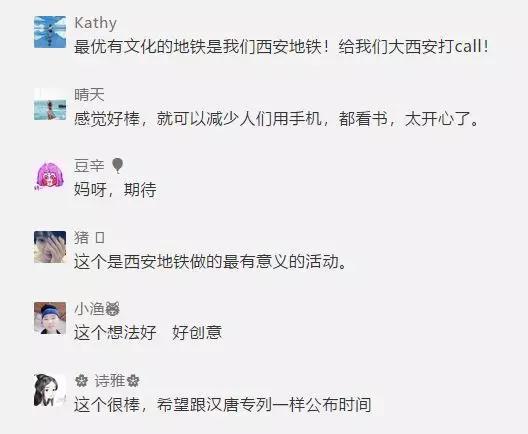
Task: Select the username 晴天
Action: [x=89, y=95]
